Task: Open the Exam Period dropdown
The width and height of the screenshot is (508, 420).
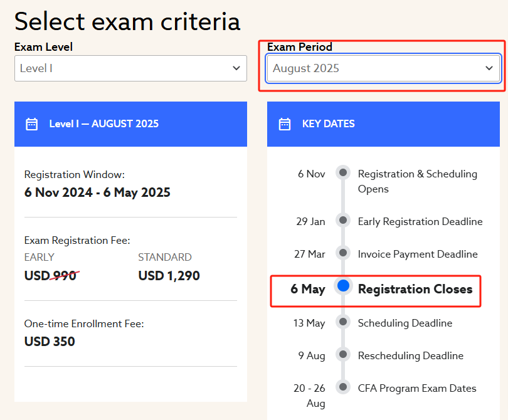Action: [x=383, y=68]
